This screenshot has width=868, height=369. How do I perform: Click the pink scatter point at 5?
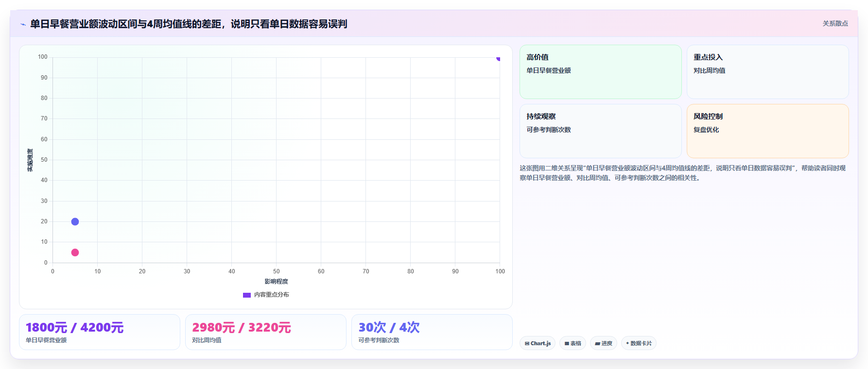point(75,252)
